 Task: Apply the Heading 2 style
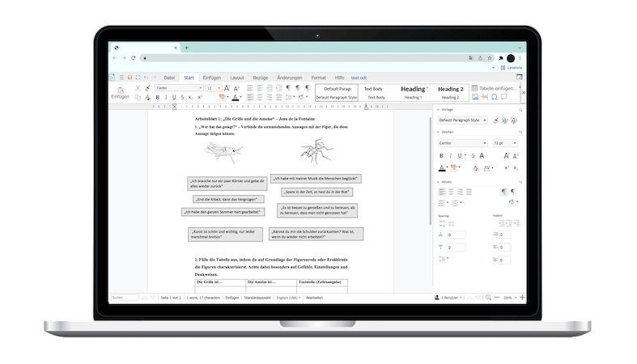(451, 92)
